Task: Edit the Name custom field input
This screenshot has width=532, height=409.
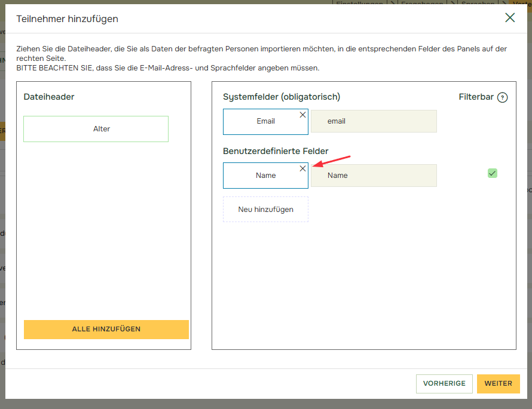Action: point(374,176)
